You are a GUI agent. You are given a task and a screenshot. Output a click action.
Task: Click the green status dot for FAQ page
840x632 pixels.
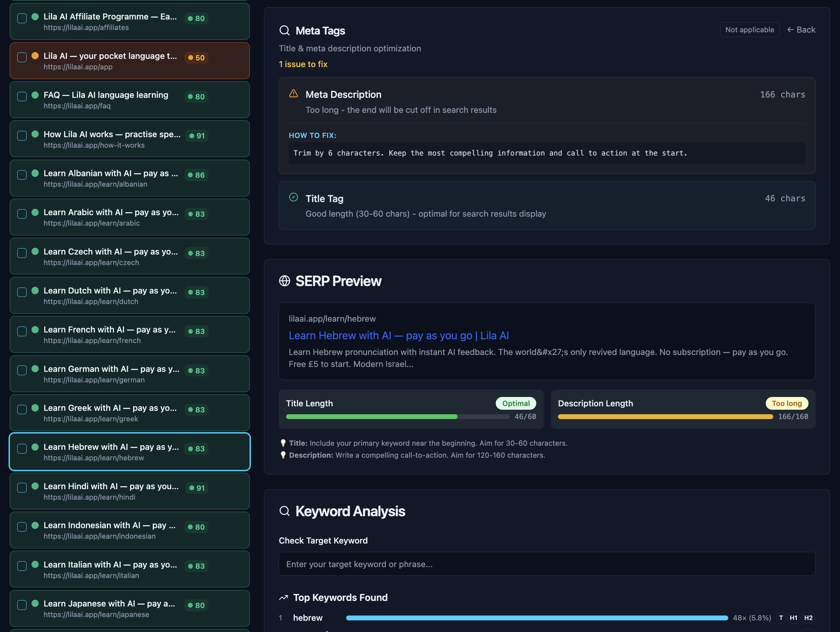click(35, 95)
